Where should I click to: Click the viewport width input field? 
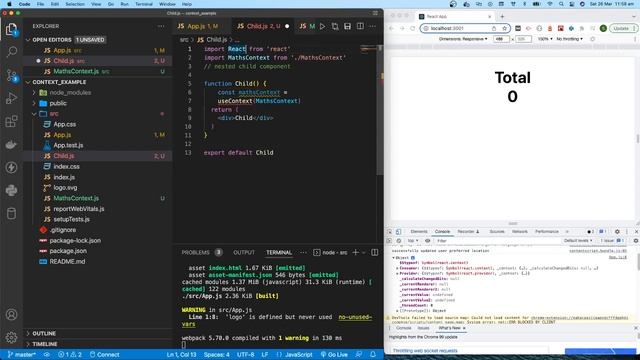click(x=501, y=39)
